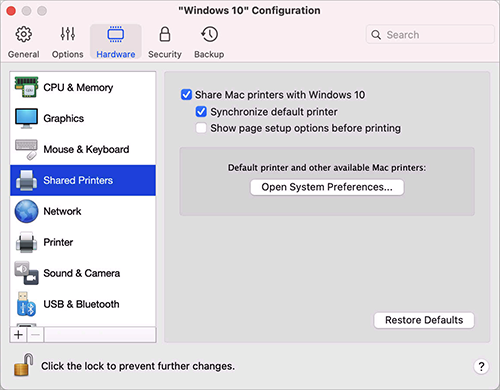Open the Backup clock icon
The image size is (500, 390).
point(209,34)
